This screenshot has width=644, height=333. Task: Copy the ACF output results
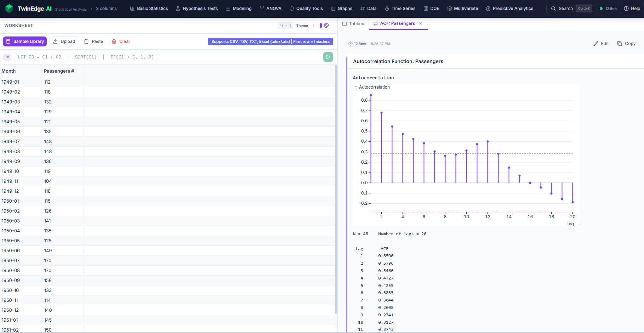pos(626,44)
